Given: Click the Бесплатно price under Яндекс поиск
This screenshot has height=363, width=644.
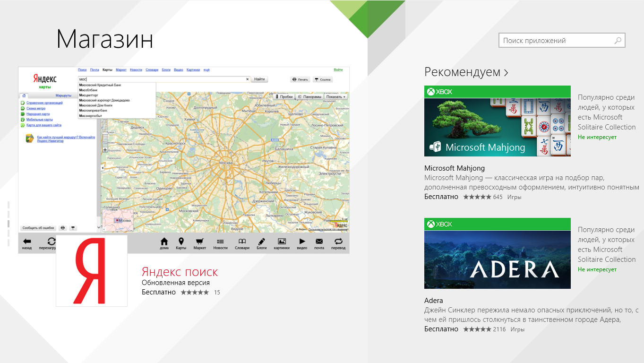Looking at the screenshot, I should [159, 292].
